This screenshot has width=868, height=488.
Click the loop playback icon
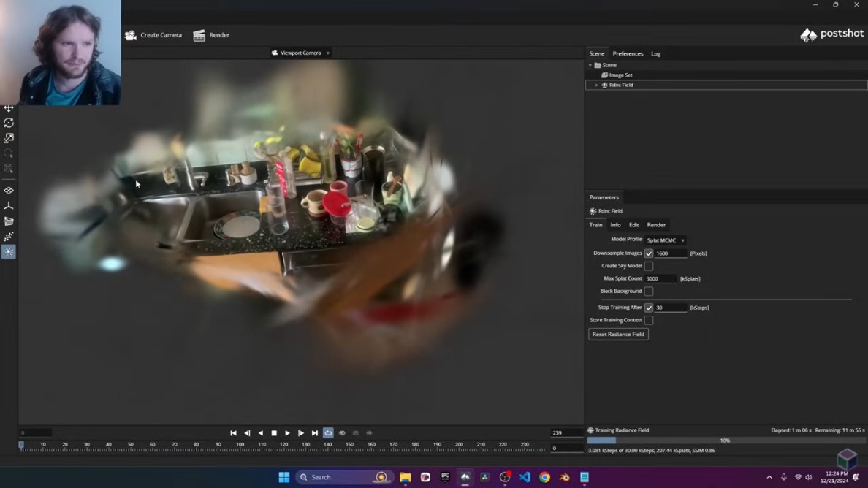point(328,433)
